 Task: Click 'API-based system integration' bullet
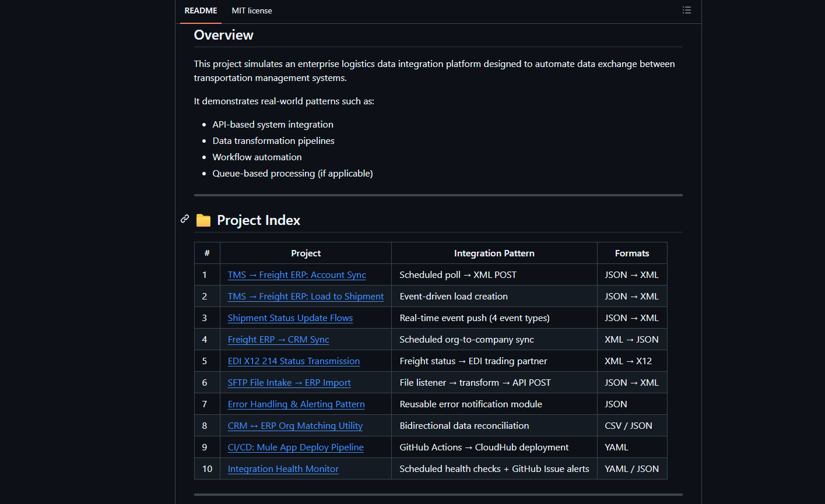pos(273,125)
